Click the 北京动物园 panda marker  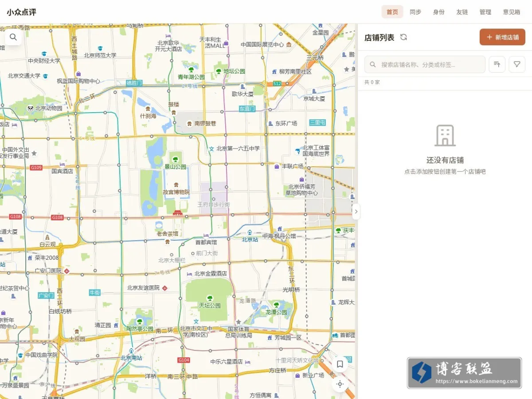tap(30, 108)
